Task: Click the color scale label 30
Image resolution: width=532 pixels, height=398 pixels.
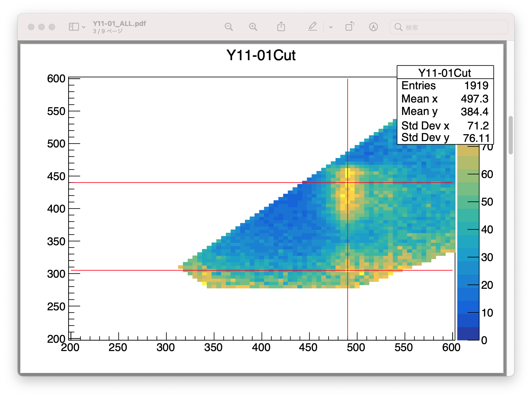Action: [487, 257]
